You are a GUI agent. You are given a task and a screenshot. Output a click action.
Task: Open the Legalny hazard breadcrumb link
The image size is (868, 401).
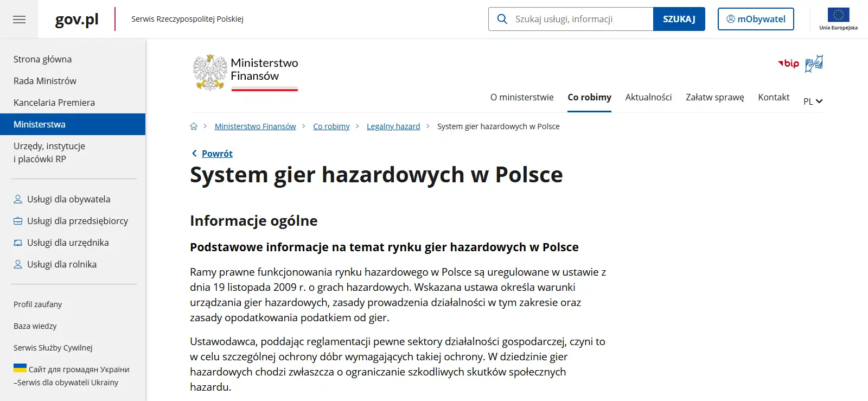tap(393, 126)
